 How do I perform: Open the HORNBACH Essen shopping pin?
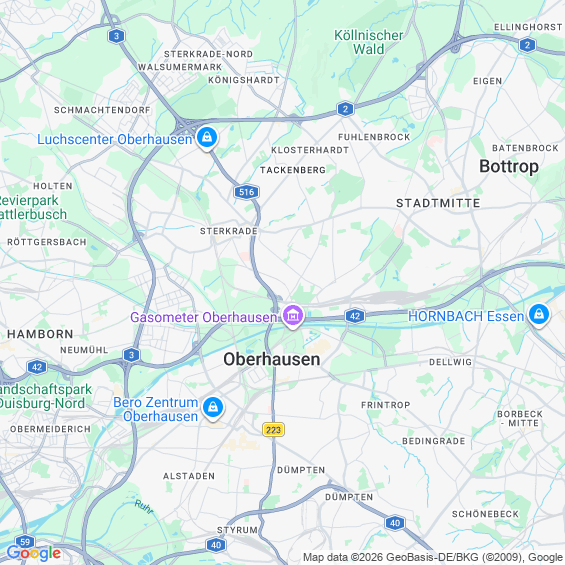[x=539, y=315]
